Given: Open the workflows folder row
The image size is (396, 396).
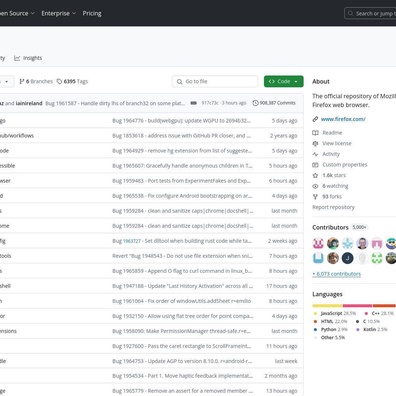Looking at the screenshot, I should (x=17, y=136).
